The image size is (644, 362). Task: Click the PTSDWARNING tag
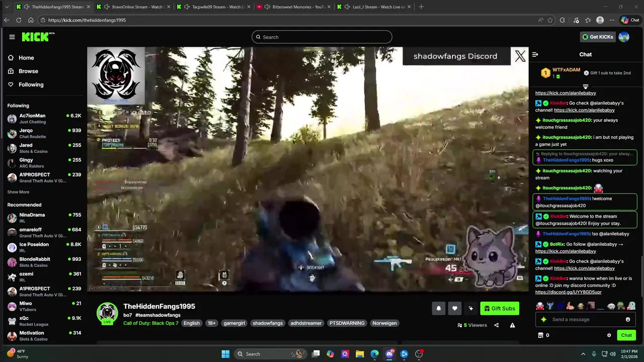(x=347, y=323)
